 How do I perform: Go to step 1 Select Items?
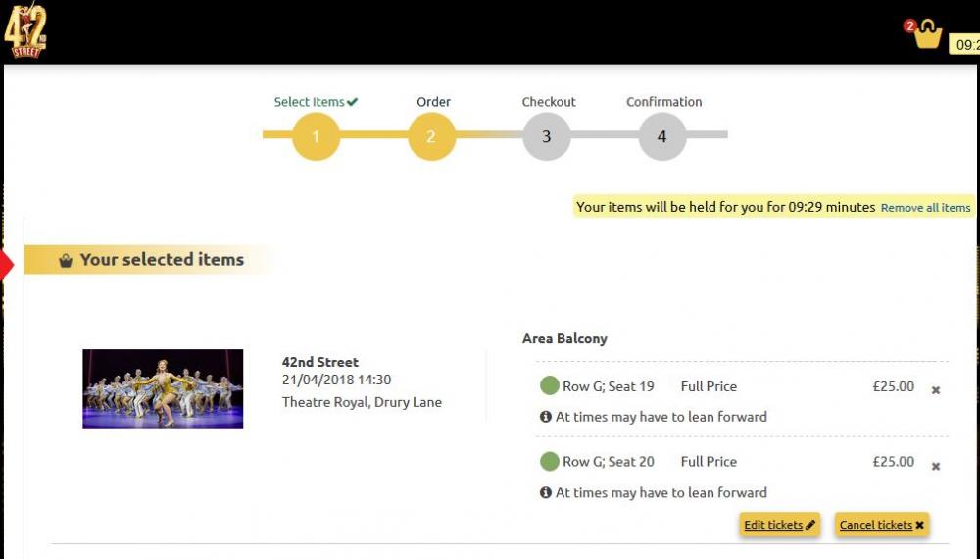[x=316, y=136]
